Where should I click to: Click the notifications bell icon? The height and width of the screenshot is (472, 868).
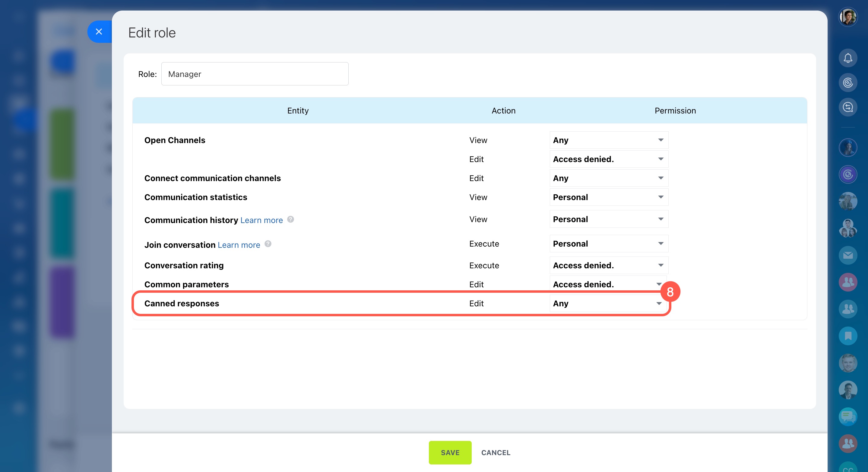tap(847, 58)
